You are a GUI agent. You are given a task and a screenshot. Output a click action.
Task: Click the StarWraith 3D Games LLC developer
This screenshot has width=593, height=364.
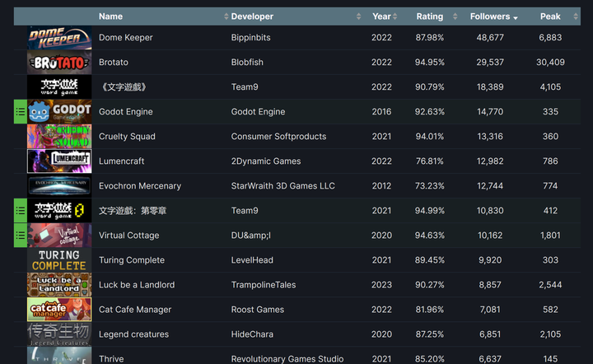[282, 186]
